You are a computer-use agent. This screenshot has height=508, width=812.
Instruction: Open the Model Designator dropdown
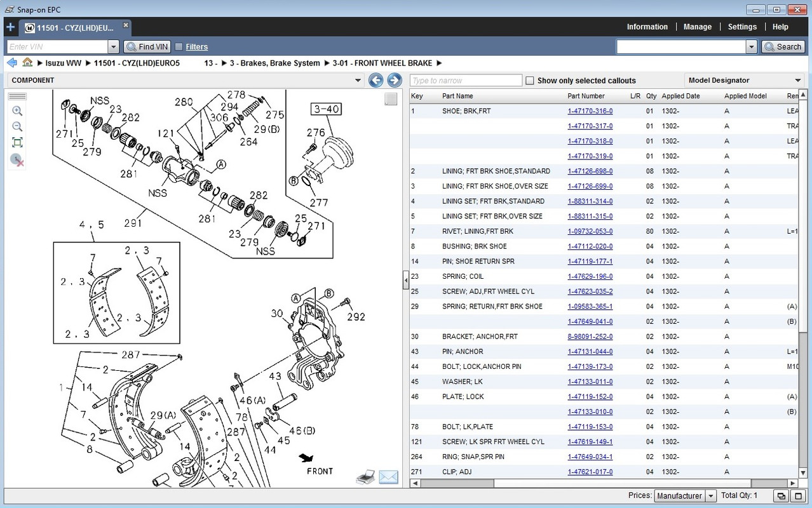point(798,80)
